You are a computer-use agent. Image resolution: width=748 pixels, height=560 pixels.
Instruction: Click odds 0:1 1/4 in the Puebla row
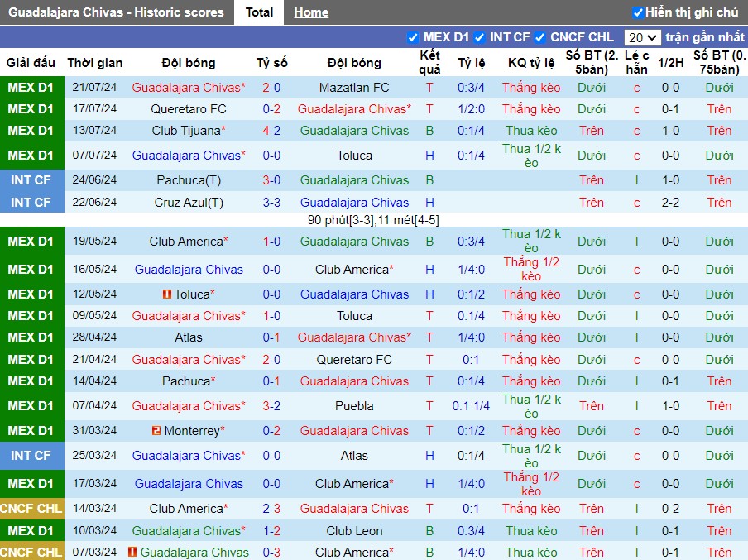(x=471, y=406)
